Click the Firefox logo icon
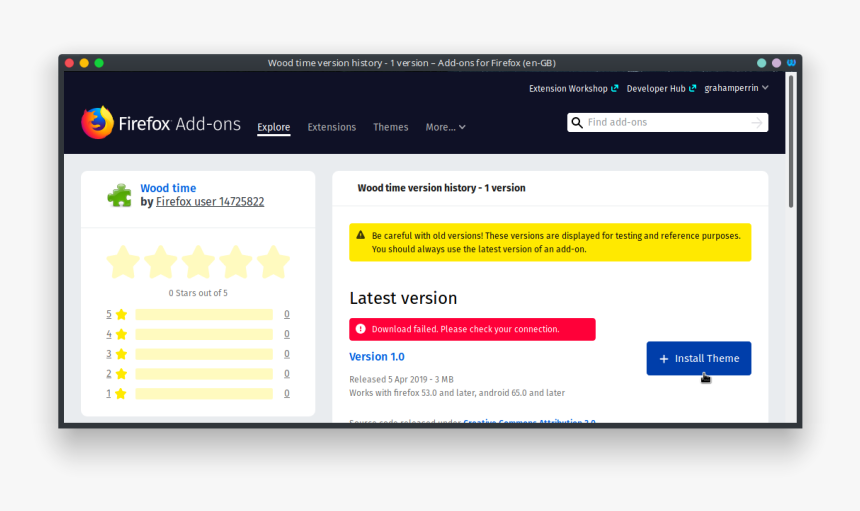This screenshot has height=511, width=860. 98,122
